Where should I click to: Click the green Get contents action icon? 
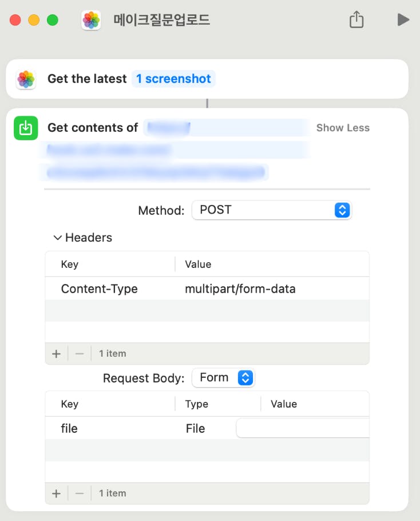click(26, 128)
